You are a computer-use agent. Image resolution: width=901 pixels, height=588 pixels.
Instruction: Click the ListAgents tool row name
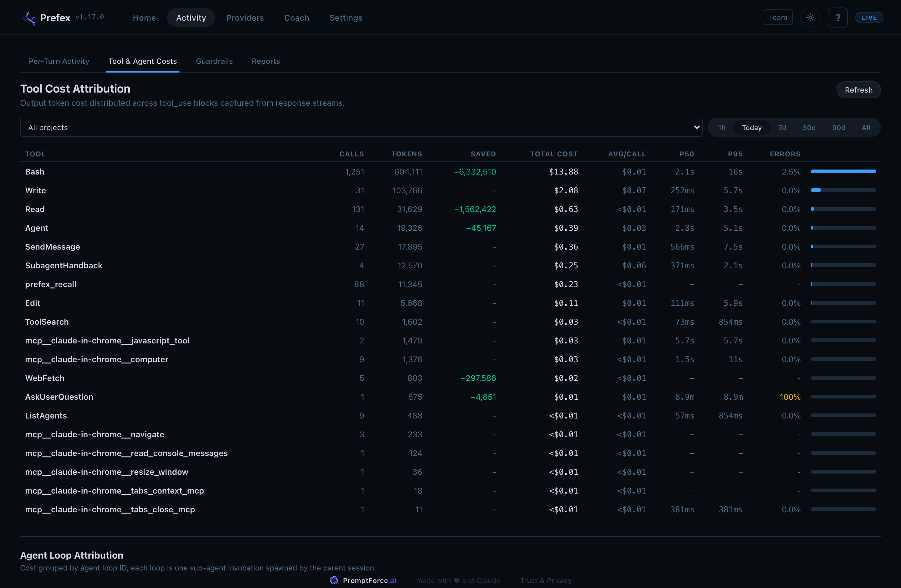pos(46,415)
